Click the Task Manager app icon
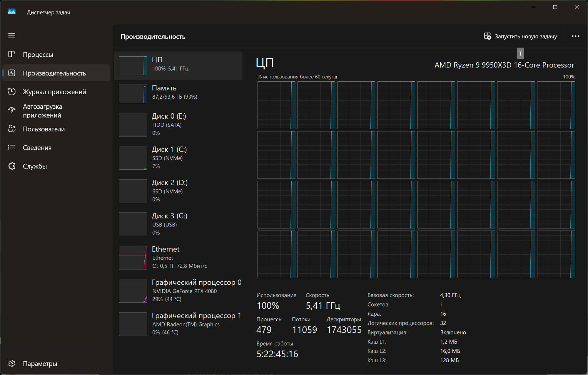 tap(12, 12)
